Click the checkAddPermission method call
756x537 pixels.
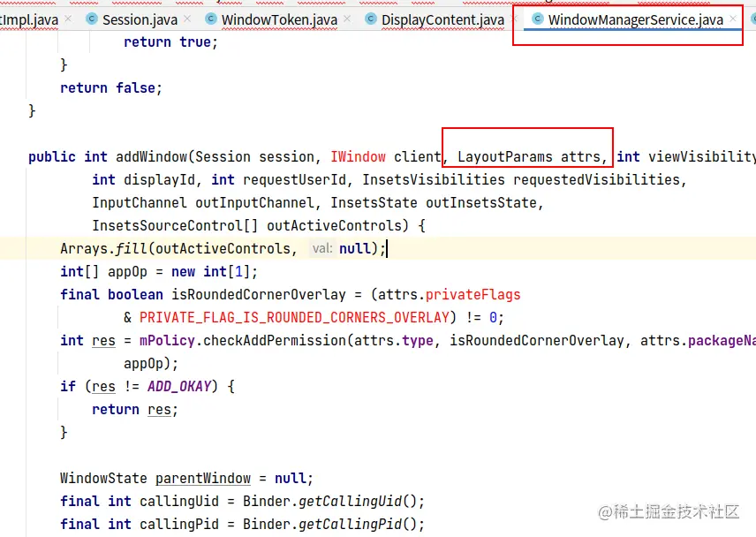(x=275, y=340)
